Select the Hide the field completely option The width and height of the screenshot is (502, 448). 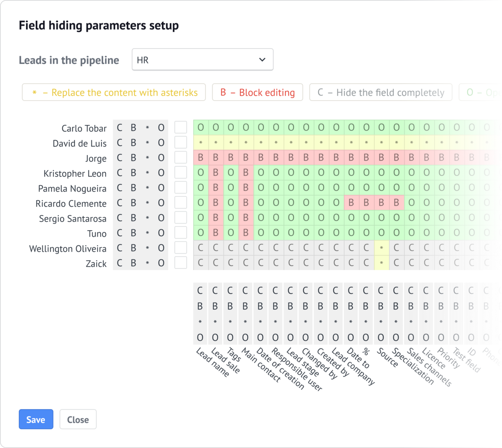point(381,92)
